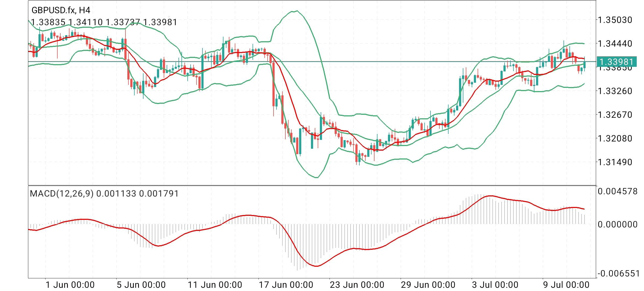The height and width of the screenshot is (291, 644).
Task: Click the 11 Jun 00:00 date label
Action: coord(215,285)
